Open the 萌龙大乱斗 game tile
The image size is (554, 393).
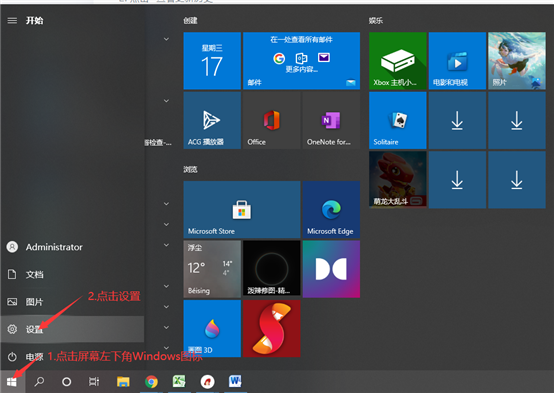coord(397,180)
